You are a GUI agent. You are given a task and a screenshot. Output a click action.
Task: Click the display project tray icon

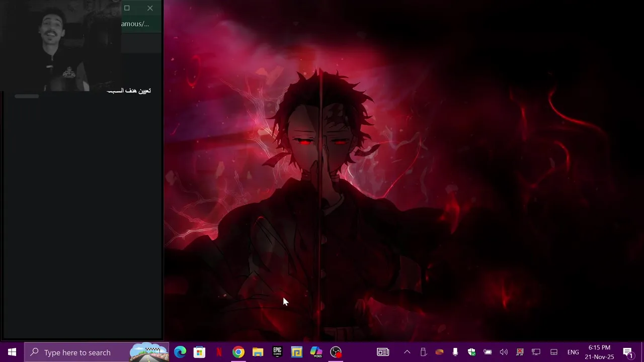536,352
